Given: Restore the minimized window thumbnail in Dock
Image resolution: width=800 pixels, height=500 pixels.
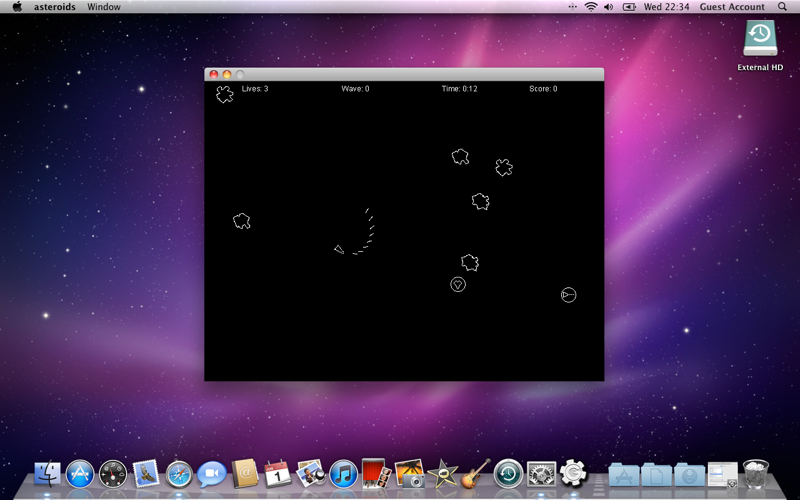Looking at the screenshot, I should (x=722, y=475).
